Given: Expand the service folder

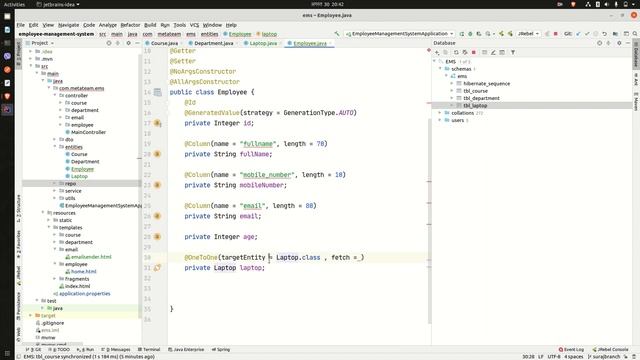Looking at the screenshot, I should click(x=55, y=191).
